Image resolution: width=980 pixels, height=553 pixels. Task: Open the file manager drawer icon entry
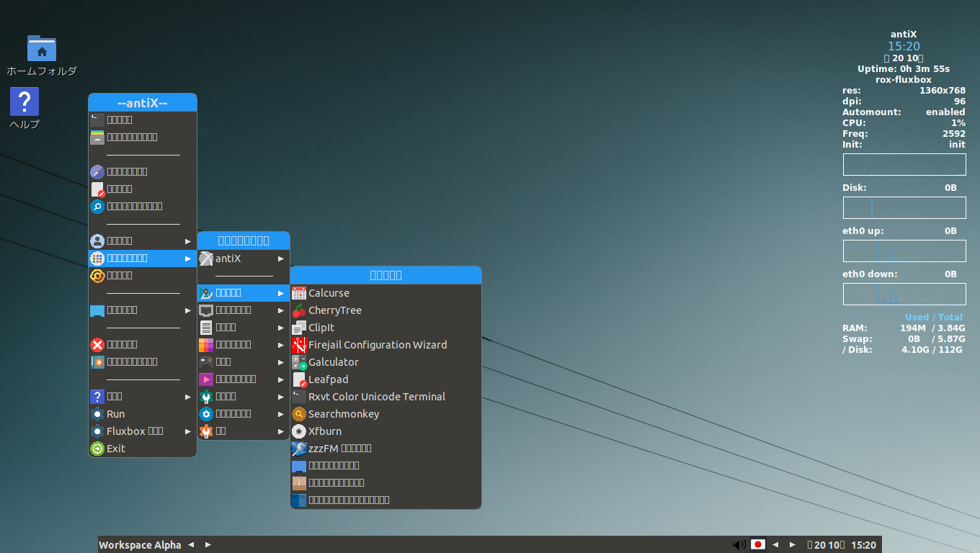tap(143, 138)
